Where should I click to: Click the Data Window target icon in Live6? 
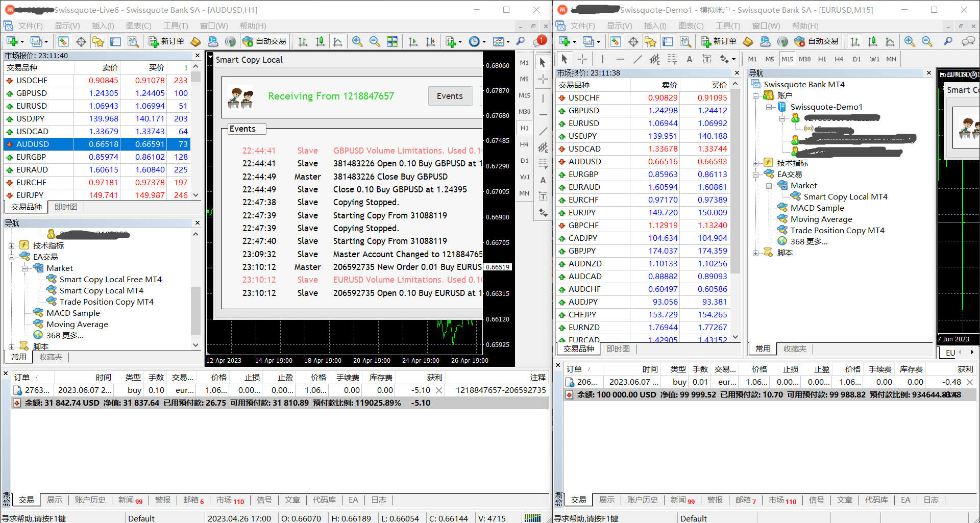81,41
